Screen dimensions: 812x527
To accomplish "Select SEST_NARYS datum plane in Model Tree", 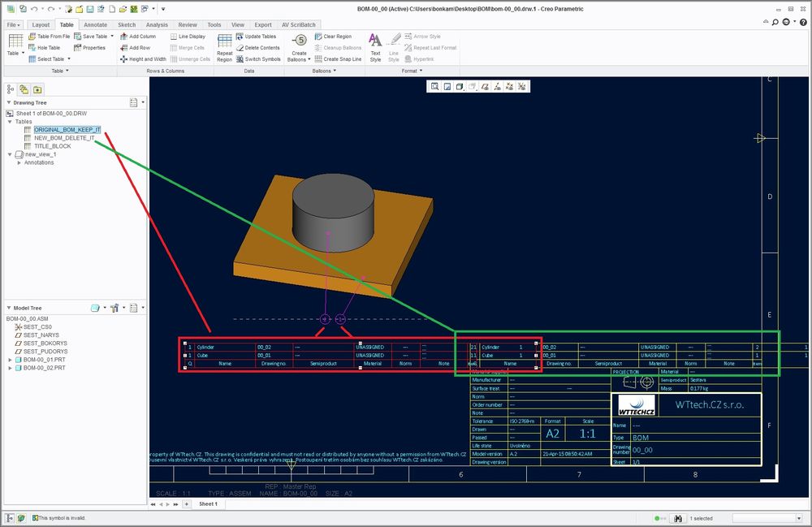I will (41, 335).
